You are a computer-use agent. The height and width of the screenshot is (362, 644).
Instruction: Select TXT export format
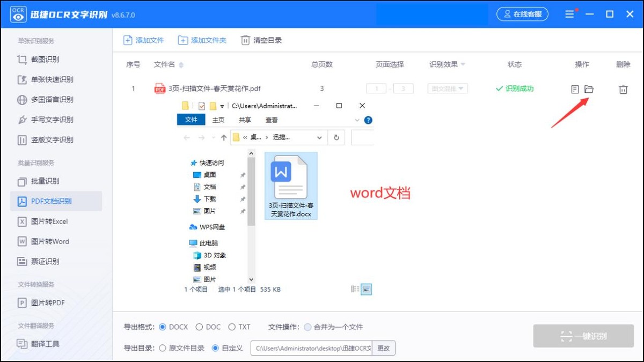pos(239,327)
